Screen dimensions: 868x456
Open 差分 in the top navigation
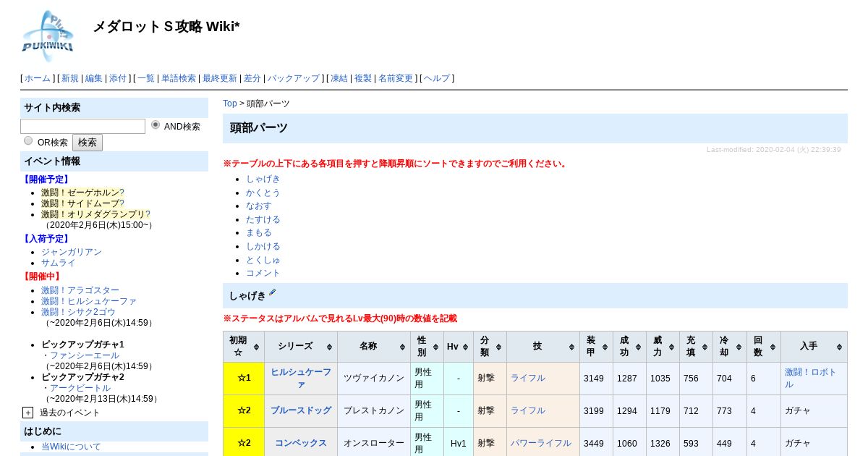tap(252, 78)
